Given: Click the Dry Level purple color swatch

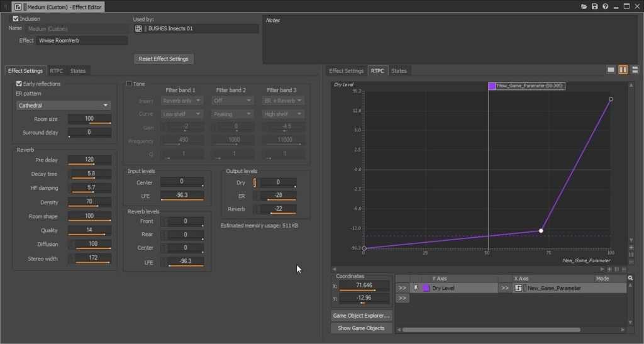Looking at the screenshot, I should point(426,288).
